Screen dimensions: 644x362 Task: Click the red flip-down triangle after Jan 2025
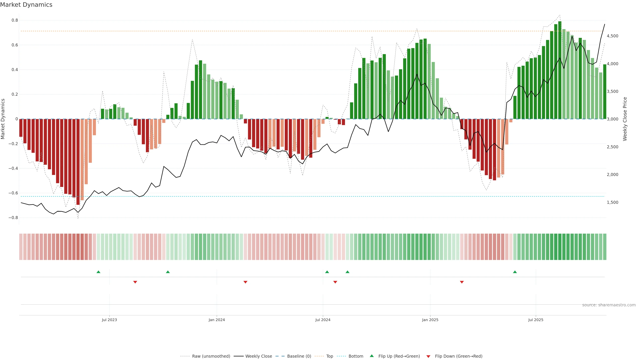tap(462, 282)
